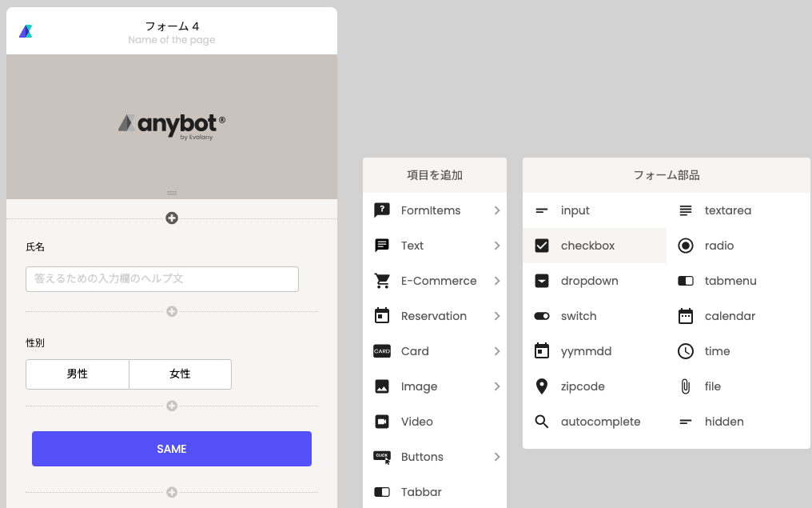Click the time clock icon
812x508 pixels.
(x=685, y=351)
